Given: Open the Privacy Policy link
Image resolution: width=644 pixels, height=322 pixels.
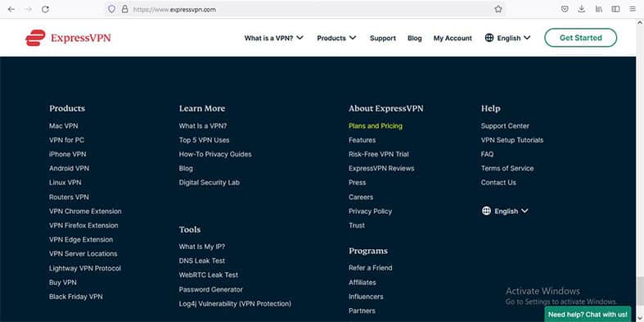Looking at the screenshot, I should pyautogui.click(x=370, y=211).
